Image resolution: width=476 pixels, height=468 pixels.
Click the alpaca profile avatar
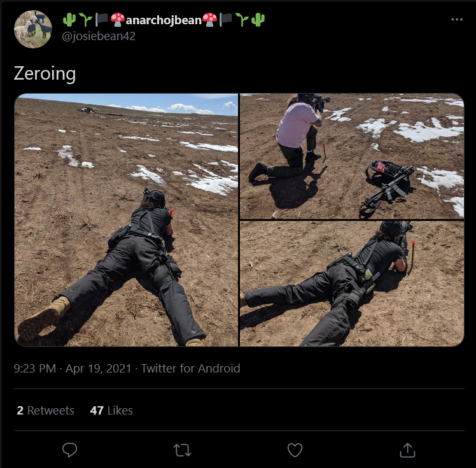pyautogui.click(x=33, y=29)
